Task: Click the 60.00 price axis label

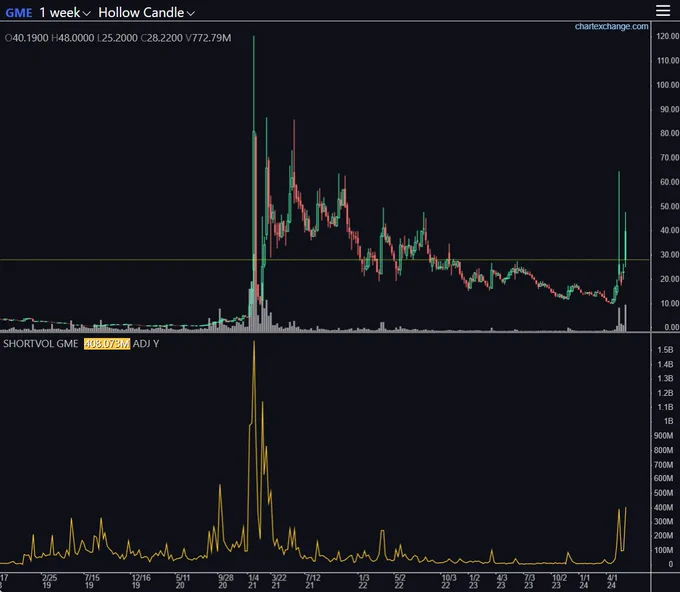Action: point(669,182)
